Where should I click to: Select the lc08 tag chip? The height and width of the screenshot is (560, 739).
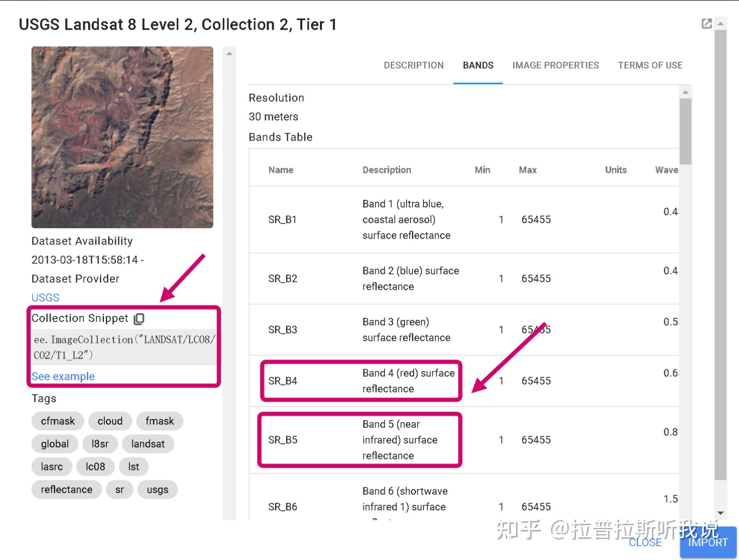click(x=95, y=467)
